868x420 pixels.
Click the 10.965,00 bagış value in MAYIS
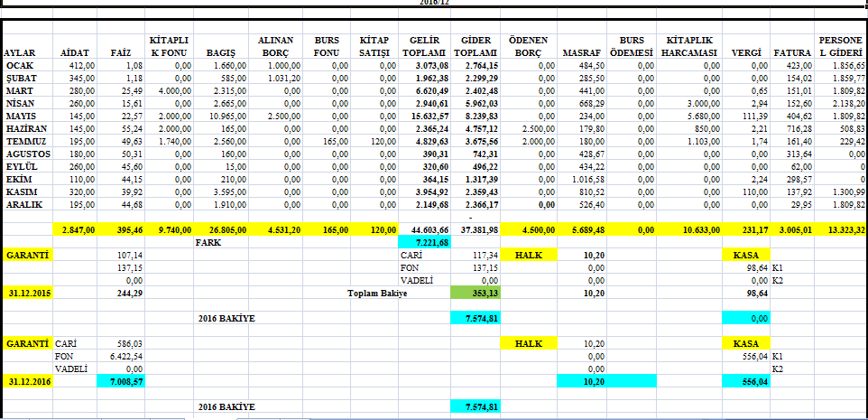221,117
